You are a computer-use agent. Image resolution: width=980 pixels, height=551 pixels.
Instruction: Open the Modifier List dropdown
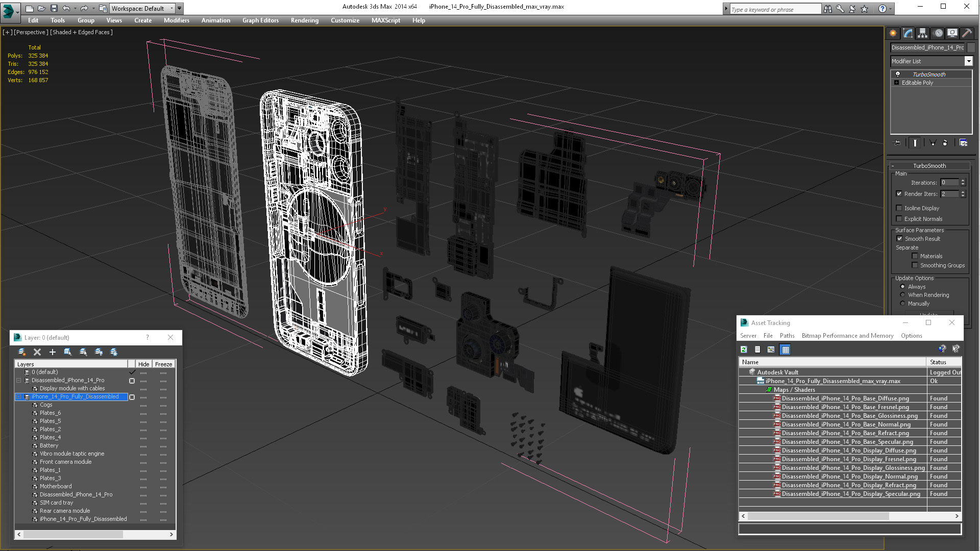pyautogui.click(x=968, y=61)
